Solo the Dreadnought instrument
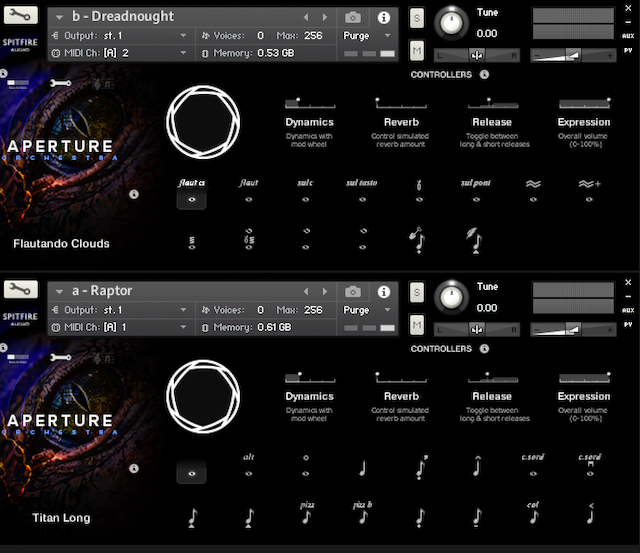 [416, 18]
